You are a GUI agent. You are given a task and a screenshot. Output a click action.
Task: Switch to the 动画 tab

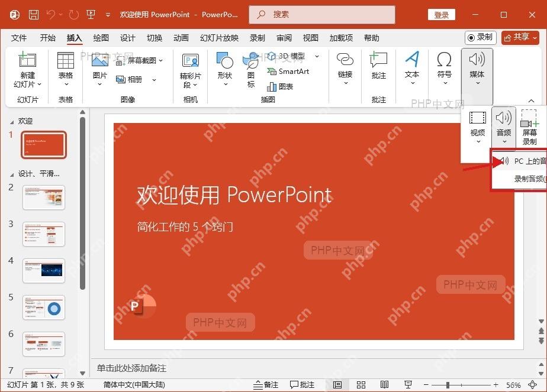pyautogui.click(x=181, y=38)
